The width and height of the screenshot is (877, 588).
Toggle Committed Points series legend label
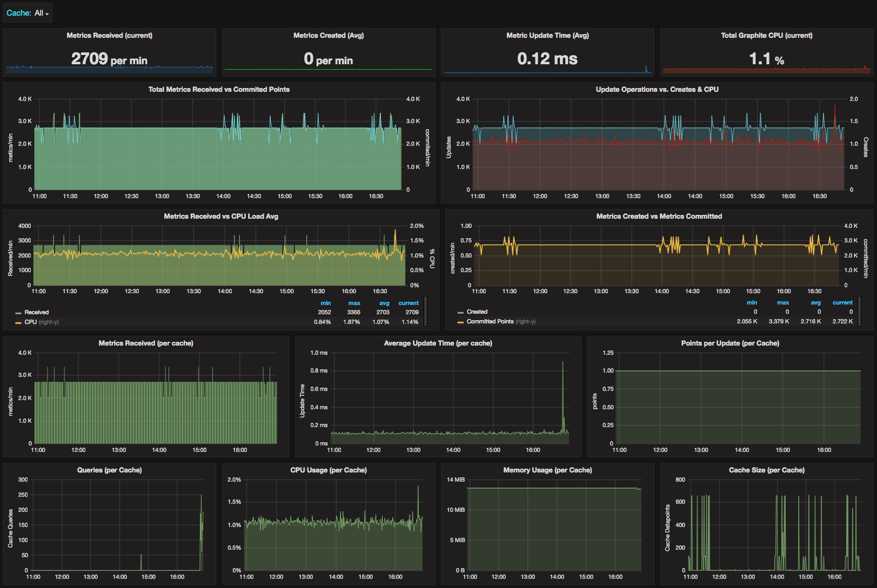(490, 321)
